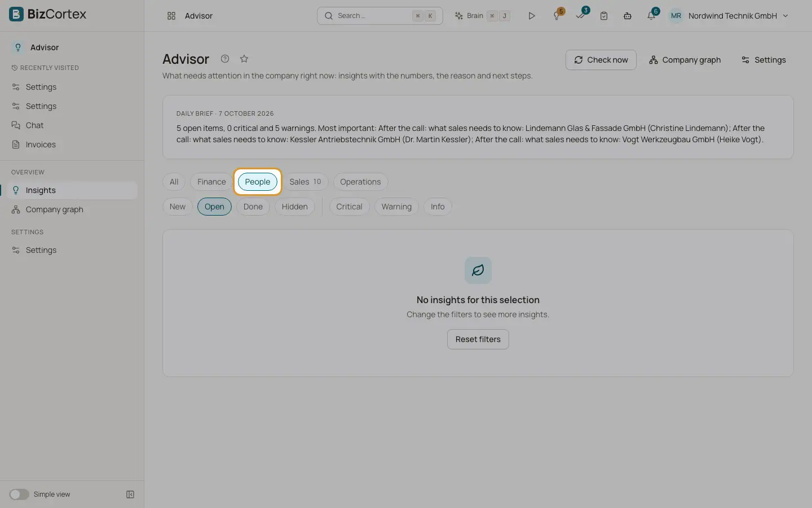Open the Brain assistant
This screenshot has width=812, height=508.
click(482, 16)
